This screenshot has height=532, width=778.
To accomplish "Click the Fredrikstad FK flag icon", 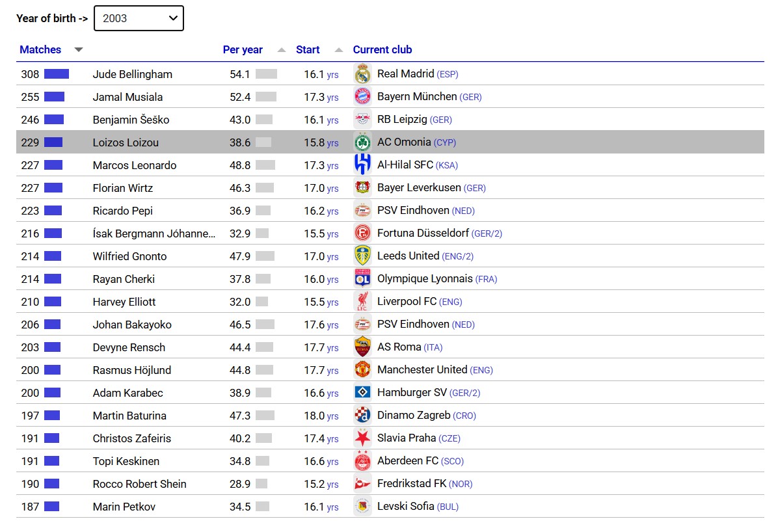I will point(363,484).
